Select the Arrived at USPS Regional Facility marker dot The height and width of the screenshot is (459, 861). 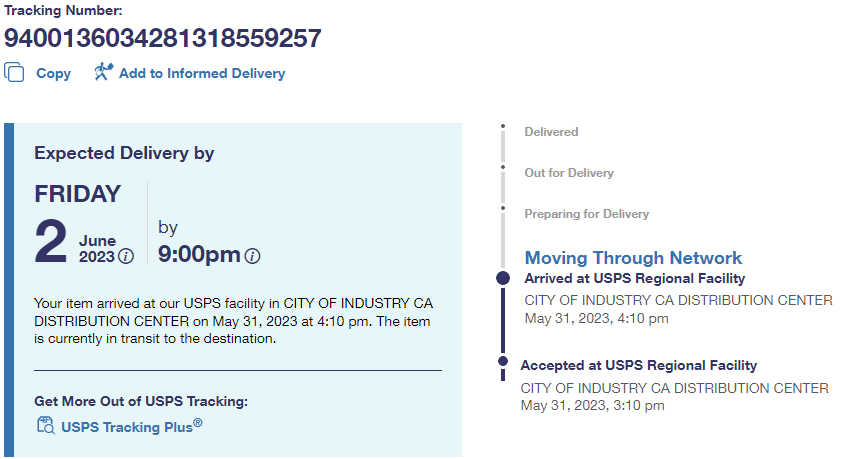503,279
